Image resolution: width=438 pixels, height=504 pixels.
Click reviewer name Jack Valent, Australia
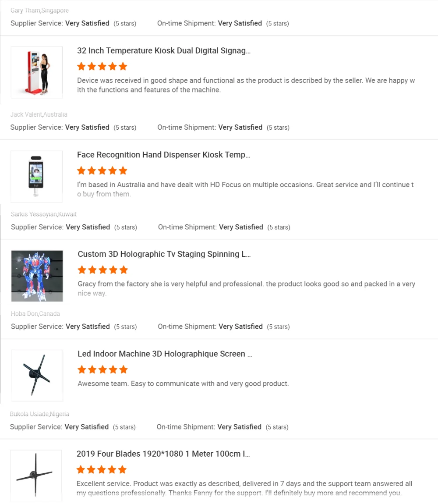39,114
